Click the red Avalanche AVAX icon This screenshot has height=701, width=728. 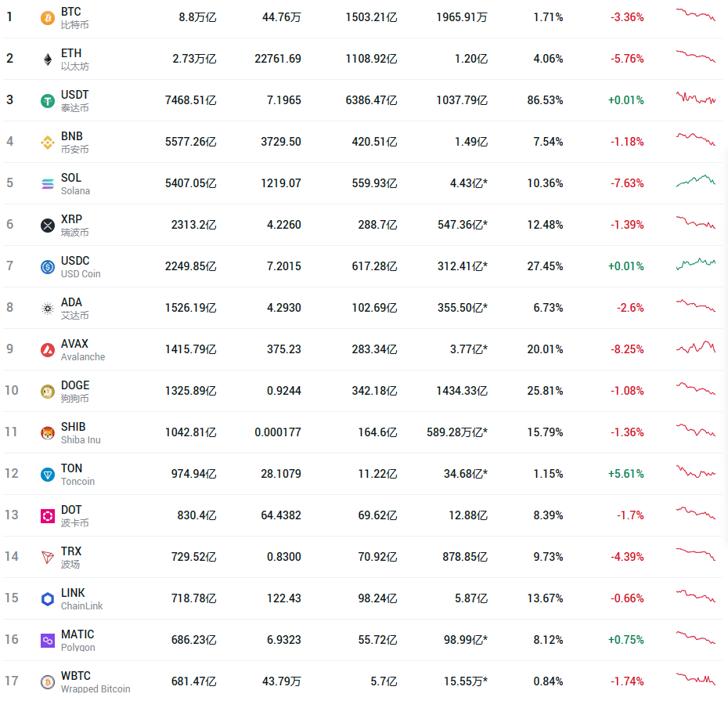coord(48,349)
